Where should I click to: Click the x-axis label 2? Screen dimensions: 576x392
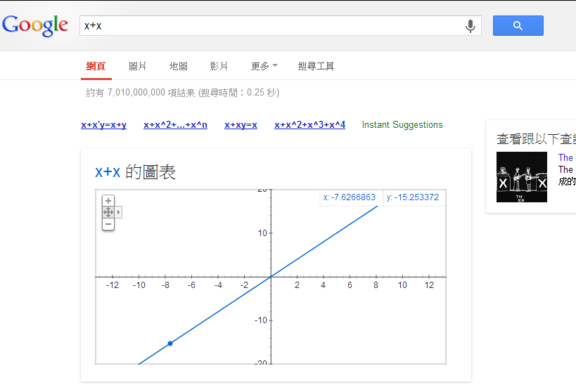pos(297,285)
